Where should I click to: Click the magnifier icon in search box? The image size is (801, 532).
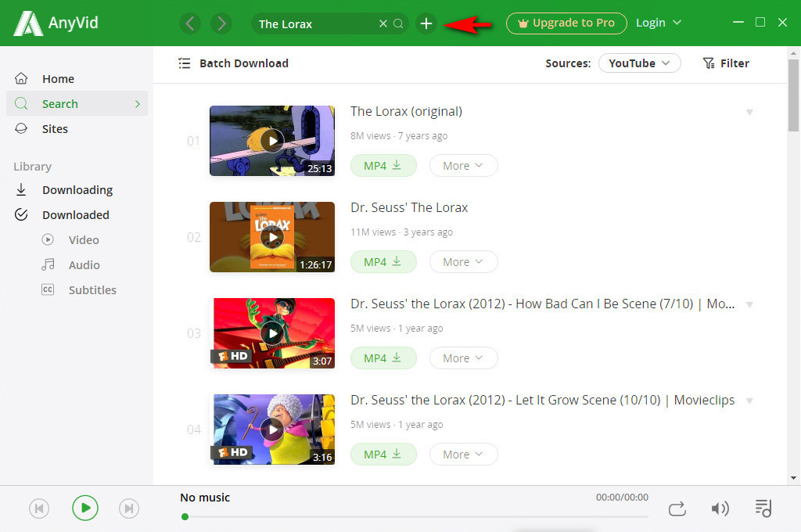coord(398,23)
